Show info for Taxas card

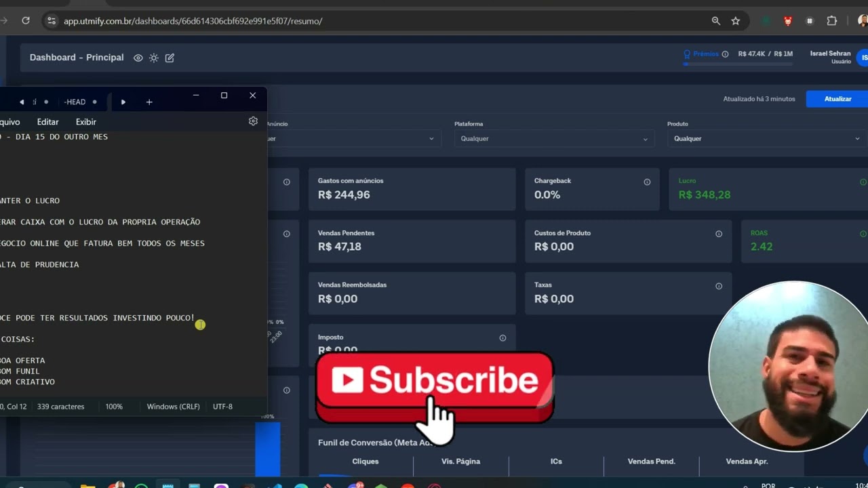719,286
